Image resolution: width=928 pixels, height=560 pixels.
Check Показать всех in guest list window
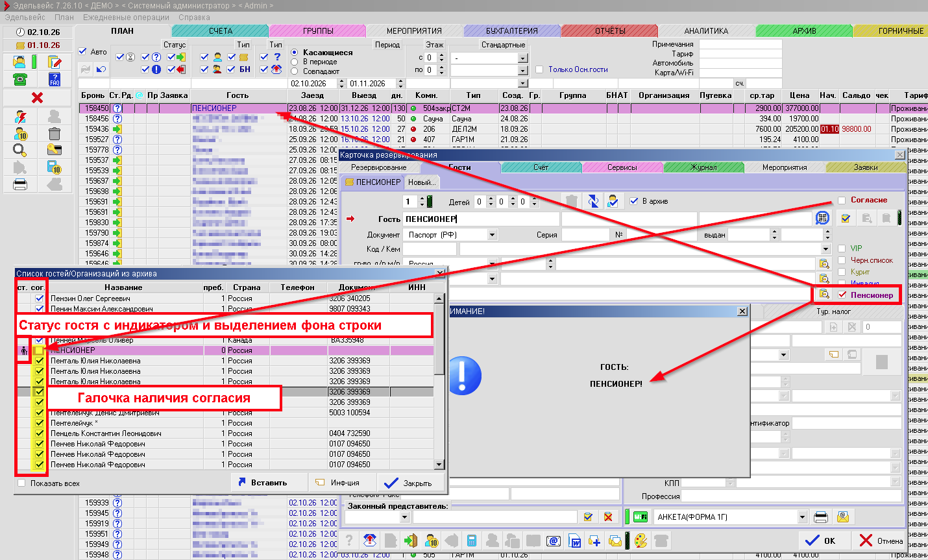[21, 483]
